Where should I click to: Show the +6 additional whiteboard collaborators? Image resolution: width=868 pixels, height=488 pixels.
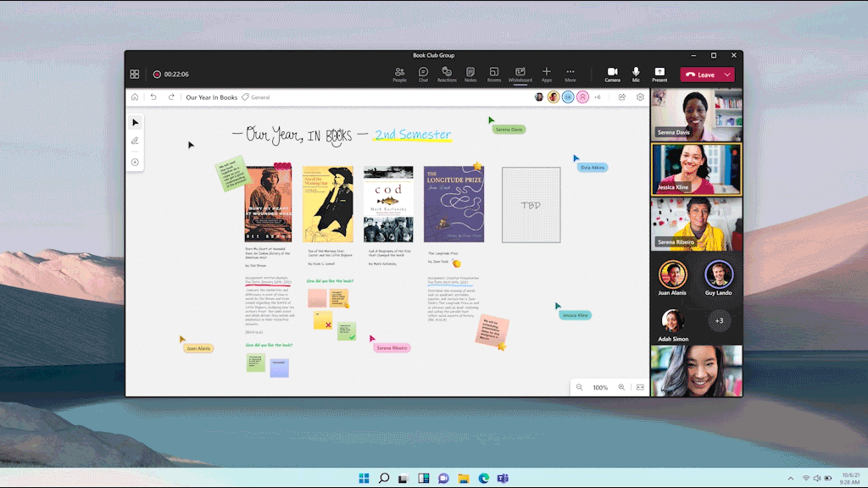(598, 97)
